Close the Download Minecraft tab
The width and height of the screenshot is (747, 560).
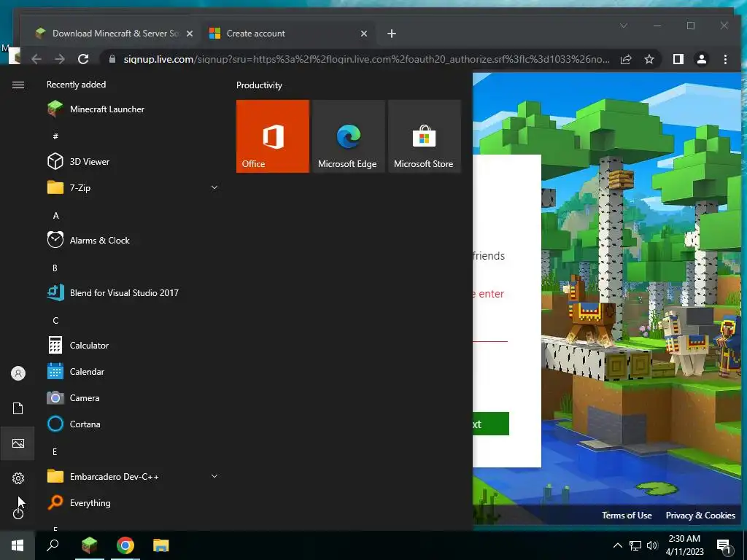(190, 34)
